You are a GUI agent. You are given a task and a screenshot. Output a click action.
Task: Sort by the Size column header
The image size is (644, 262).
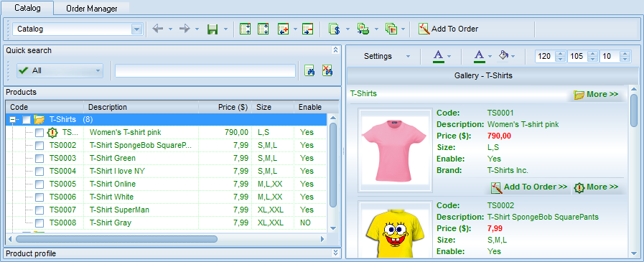tap(273, 107)
